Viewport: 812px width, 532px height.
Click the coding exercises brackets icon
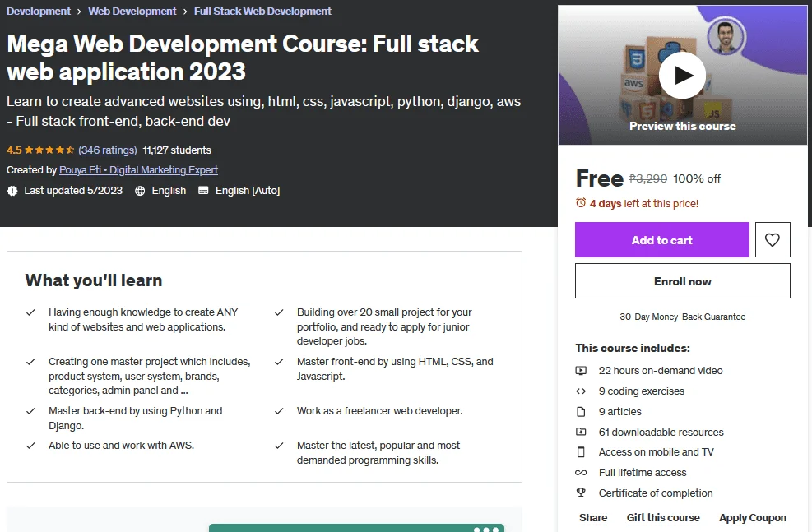tap(581, 391)
